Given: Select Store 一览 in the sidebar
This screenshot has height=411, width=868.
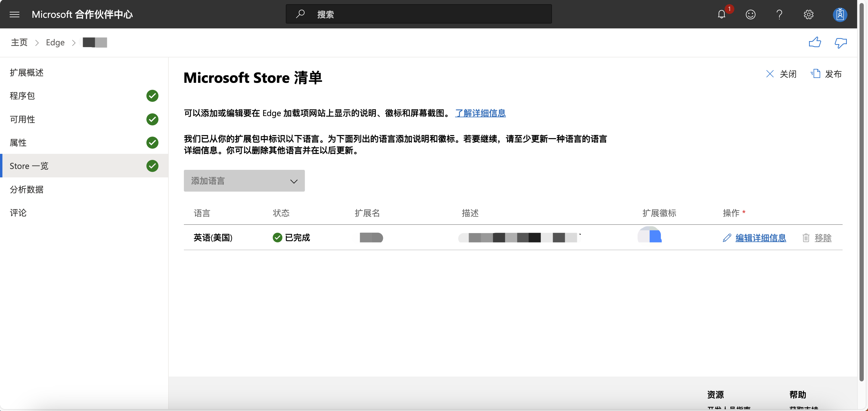Looking at the screenshot, I should coord(84,166).
